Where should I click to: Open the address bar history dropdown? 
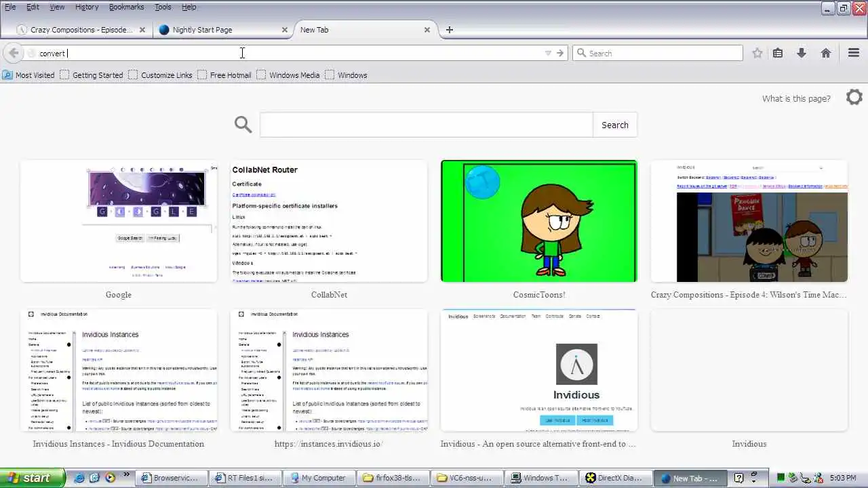[x=548, y=53]
